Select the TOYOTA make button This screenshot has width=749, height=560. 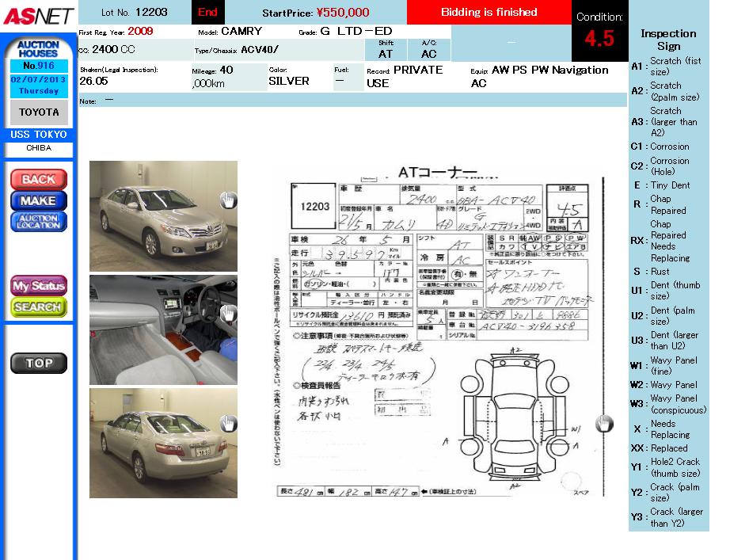pyautogui.click(x=39, y=112)
